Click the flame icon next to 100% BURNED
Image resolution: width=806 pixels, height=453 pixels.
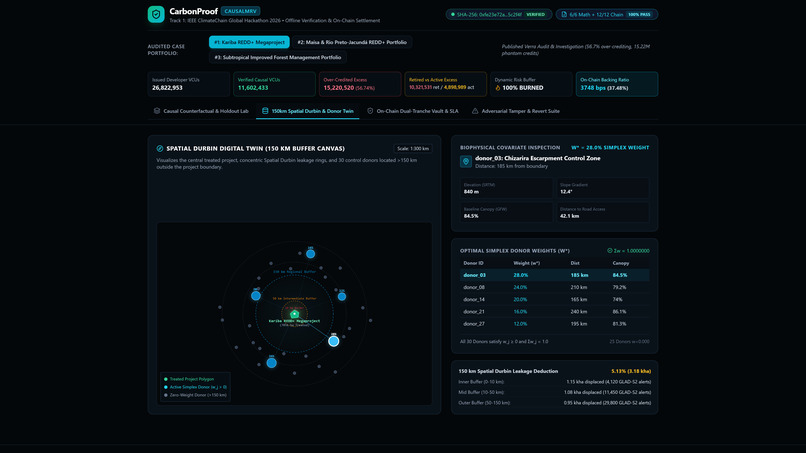pos(498,88)
